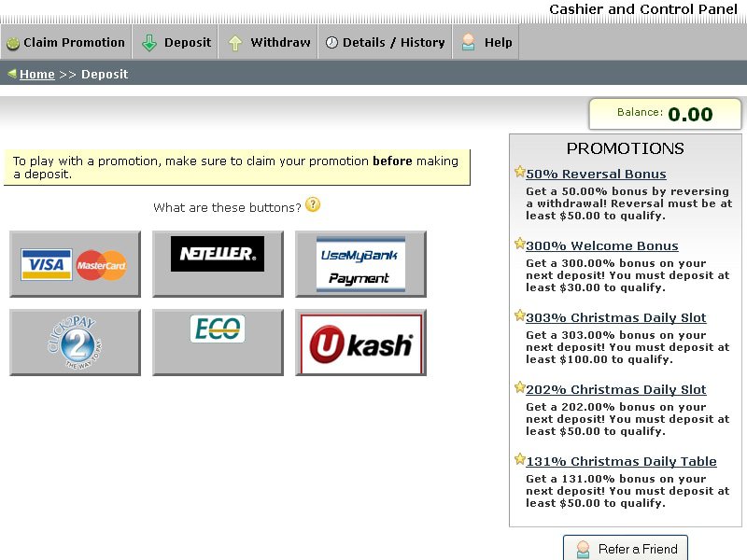Click the person icon on Refer a Friend
The height and width of the screenshot is (560, 747).
click(583, 550)
